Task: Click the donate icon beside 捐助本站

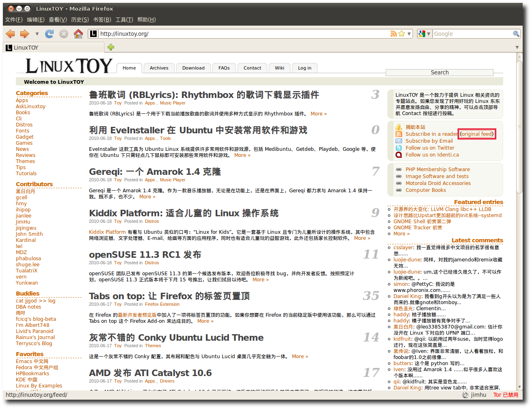Action: tap(399, 127)
